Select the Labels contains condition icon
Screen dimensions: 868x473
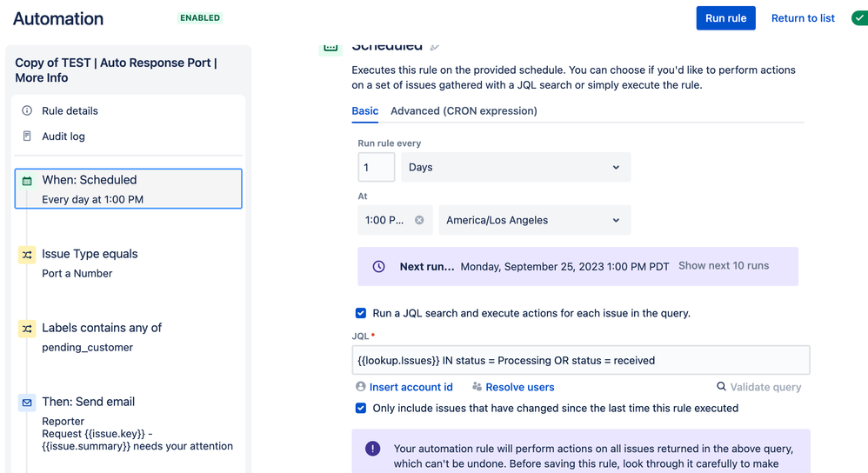(x=27, y=329)
